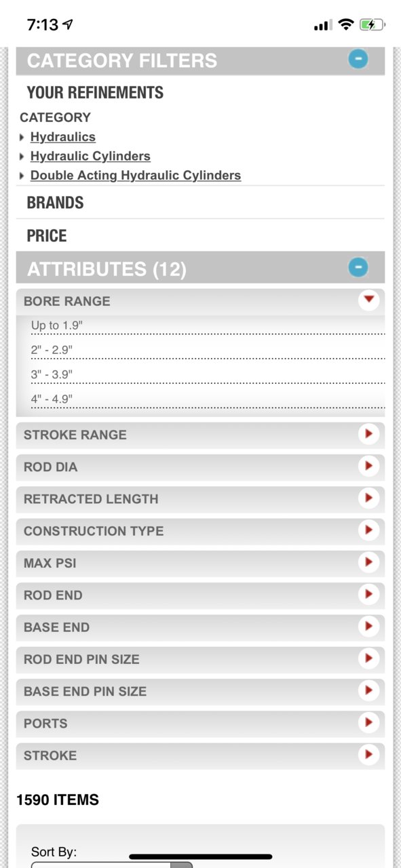Open the Hydraulic Cylinders category link

(x=90, y=156)
